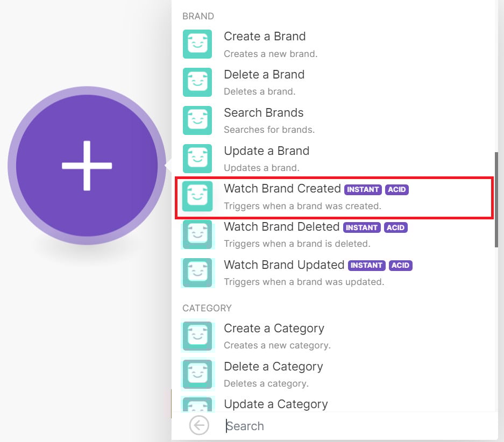
Task: Click the INSTANT badge on Watch Brand Deleted
Action: pos(361,227)
